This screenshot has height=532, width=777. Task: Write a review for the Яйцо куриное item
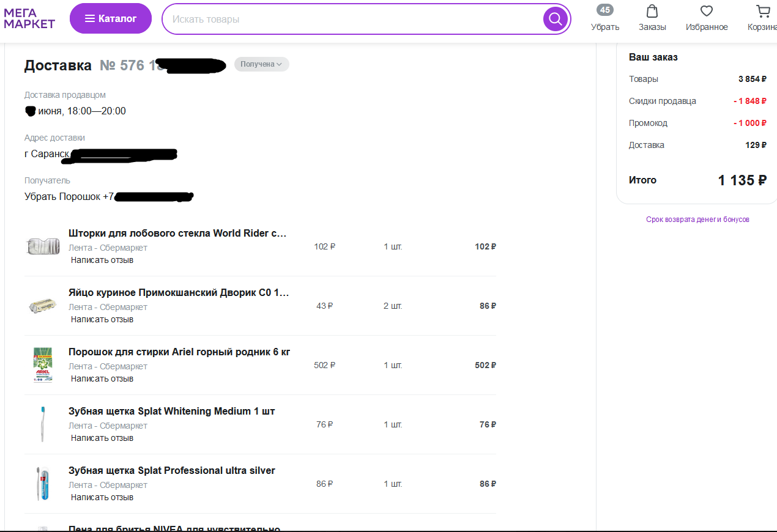tap(102, 319)
